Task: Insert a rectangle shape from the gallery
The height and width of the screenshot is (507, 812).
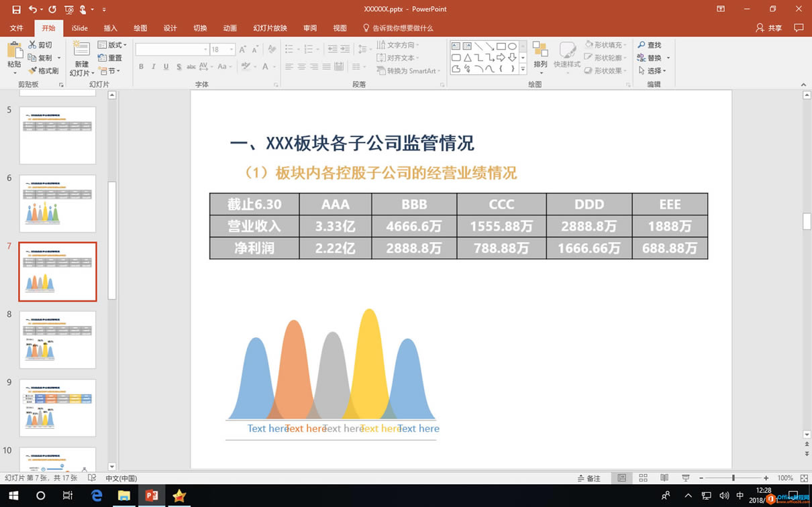Action: pyautogui.click(x=500, y=45)
